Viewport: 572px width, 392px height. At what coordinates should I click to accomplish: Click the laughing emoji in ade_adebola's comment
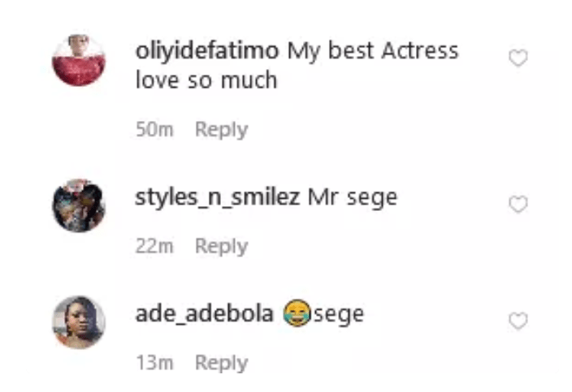(297, 313)
